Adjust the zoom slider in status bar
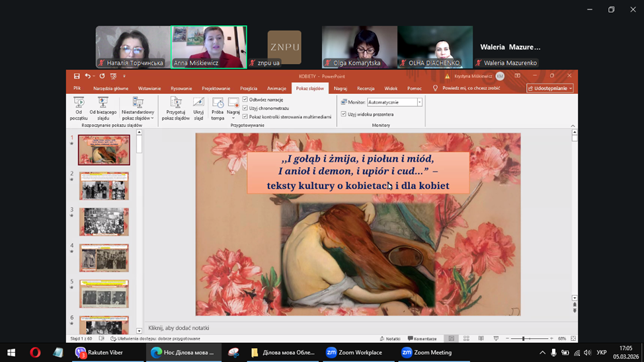Screen dimensions: 644x362 523,338
